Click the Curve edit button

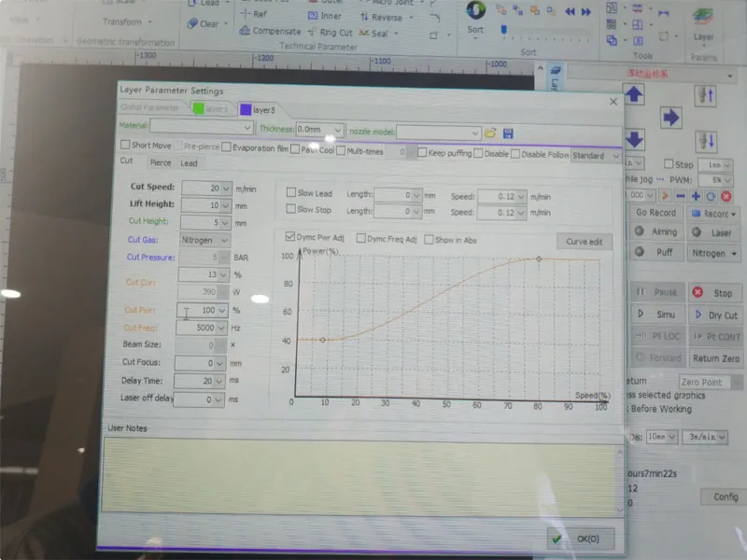[x=585, y=242]
